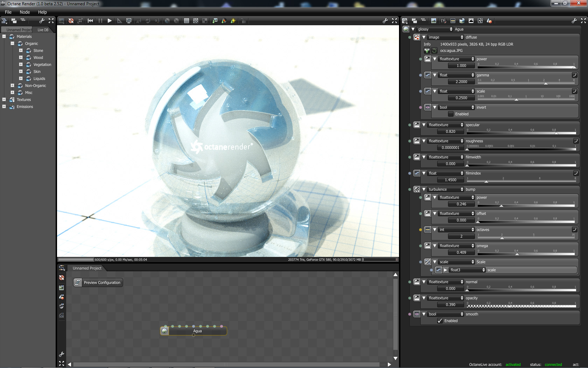The height and width of the screenshot is (368, 588).
Task: Maximize the render viewport panel
Action: (394, 21)
